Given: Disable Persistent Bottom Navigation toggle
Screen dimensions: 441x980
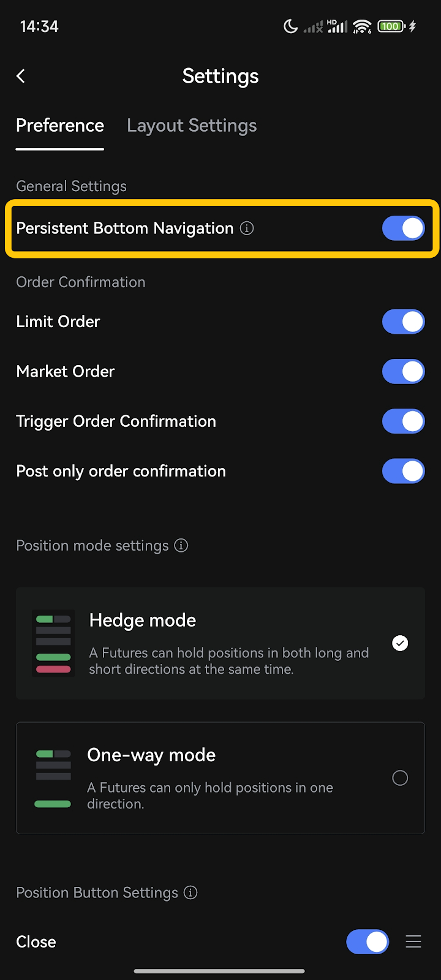Looking at the screenshot, I should click(403, 228).
